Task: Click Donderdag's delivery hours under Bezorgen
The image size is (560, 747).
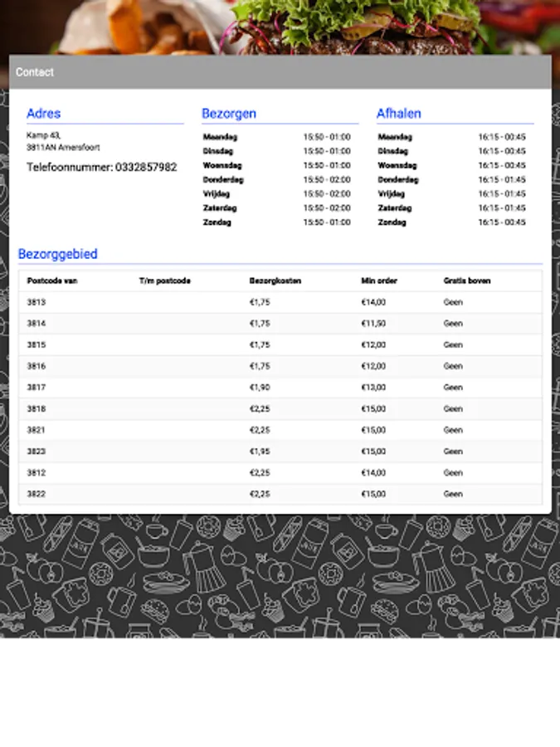Action: point(327,180)
